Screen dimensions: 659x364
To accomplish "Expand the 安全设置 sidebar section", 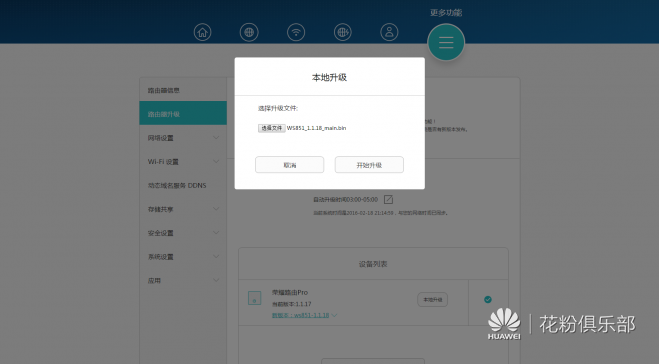I will pos(183,233).
